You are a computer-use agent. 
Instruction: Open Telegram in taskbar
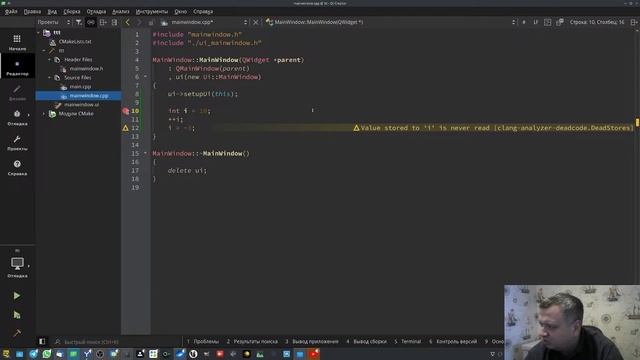point(33,354)
